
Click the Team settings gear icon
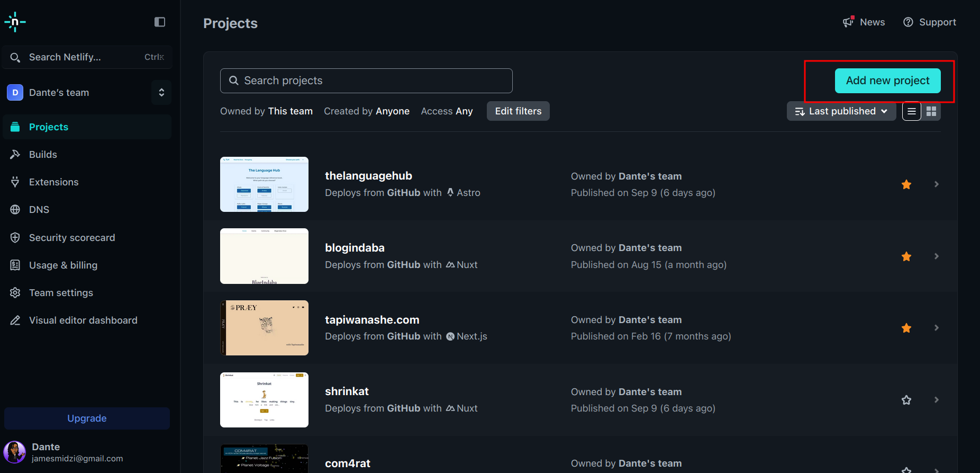[15, 292]
